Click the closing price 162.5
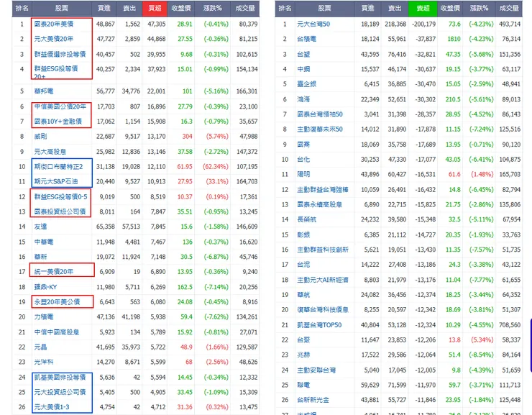 pos(185,287)
